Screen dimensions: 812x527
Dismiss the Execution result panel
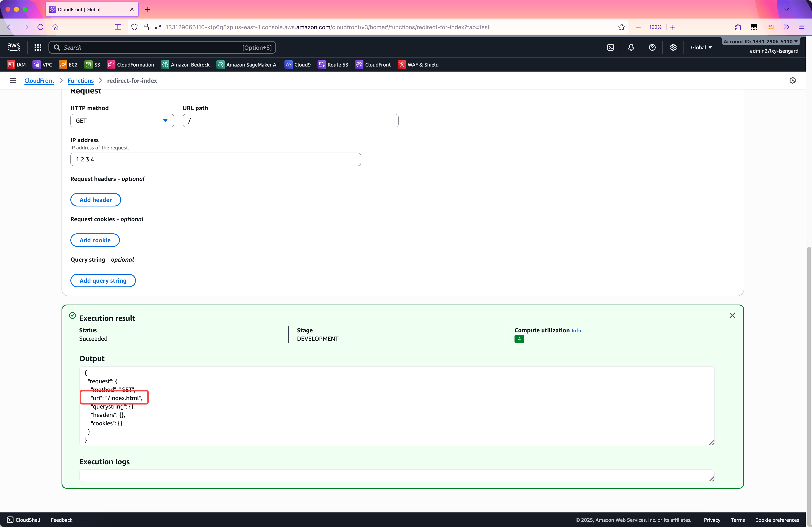[732, 315]
